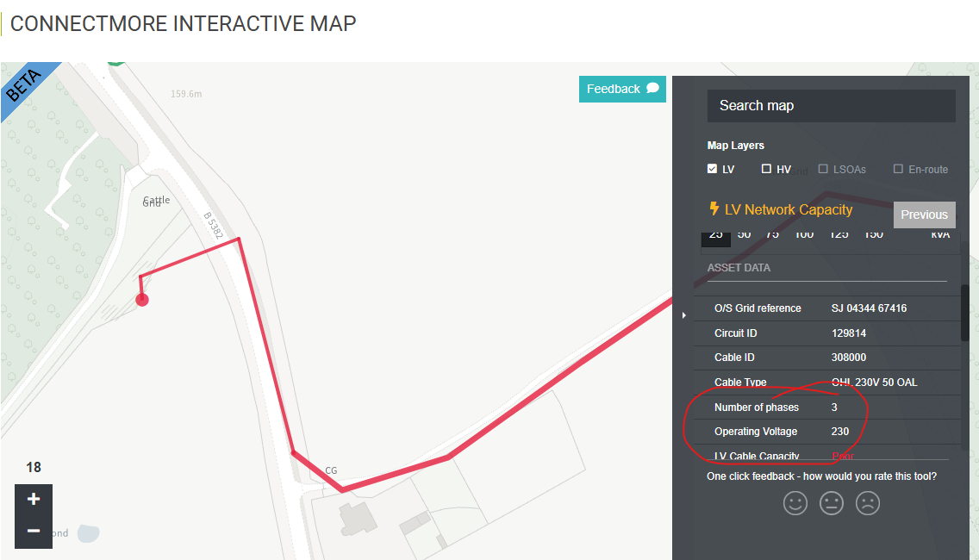Screen dimensions: 979x560
Task: Click the Feedback speech bubble icon
Action: point(652,88)
